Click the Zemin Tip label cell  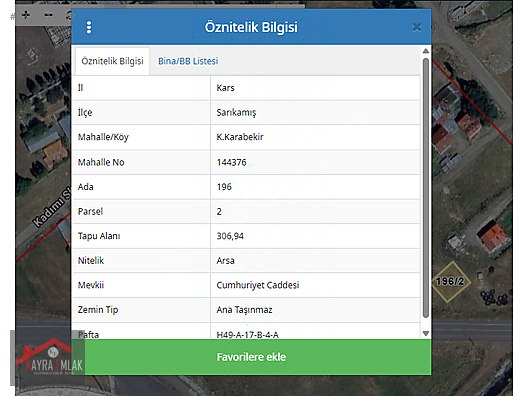[x=141, y=310]
